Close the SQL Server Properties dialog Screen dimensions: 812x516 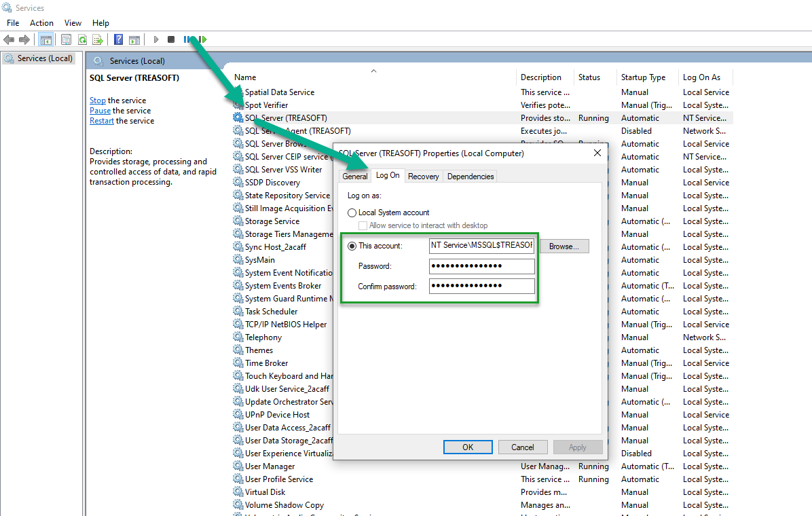597,153
